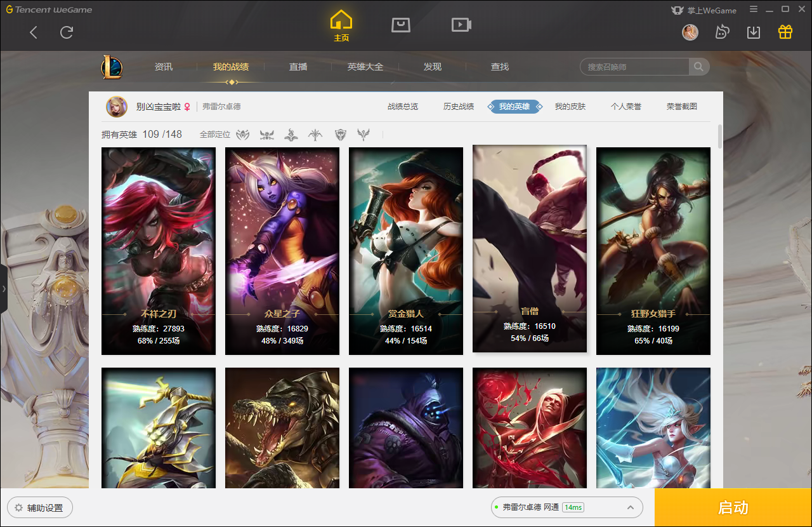
Task: Open the crocodile hero card in second row
Action: pyautogui.click(x=282, y=428)
